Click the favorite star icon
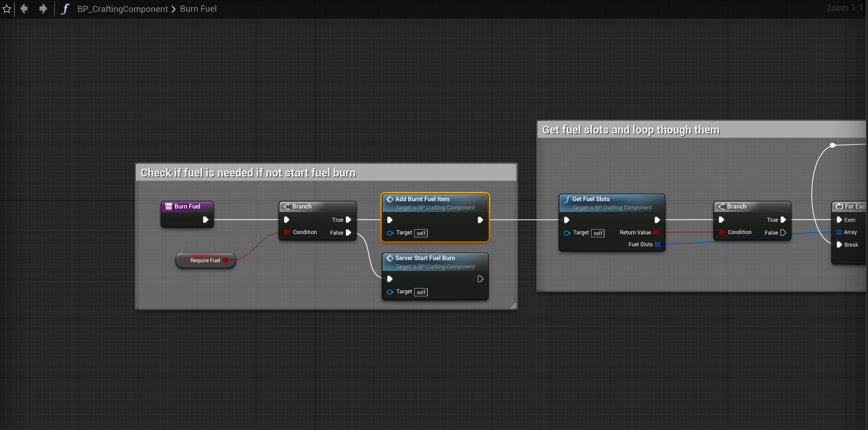 click(x=7, y=9)
